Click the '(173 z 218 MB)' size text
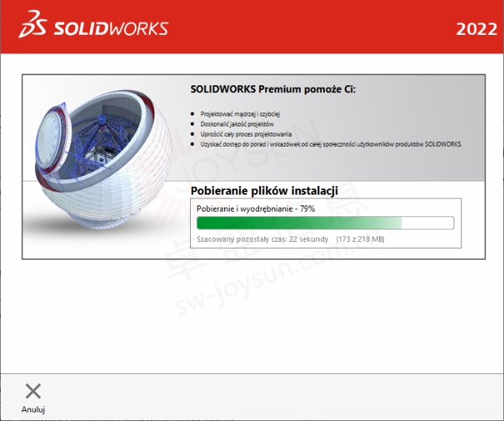This screenshot has width=504, height=421. tap(361, 239)
